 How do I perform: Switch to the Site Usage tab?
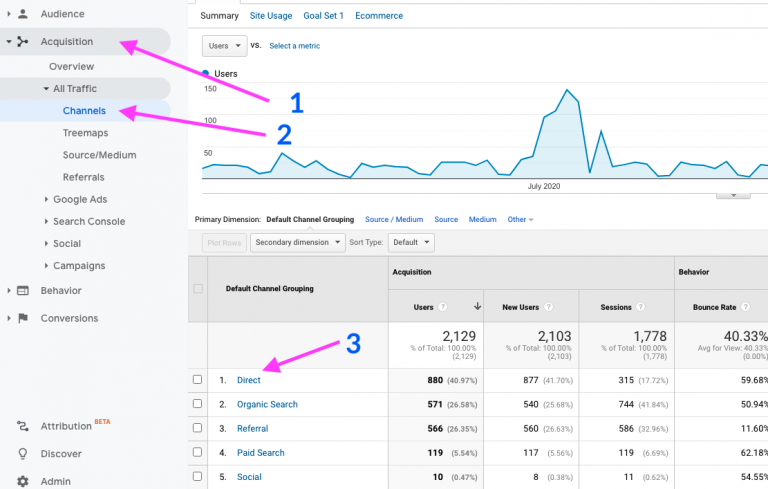tap(271, 16)
